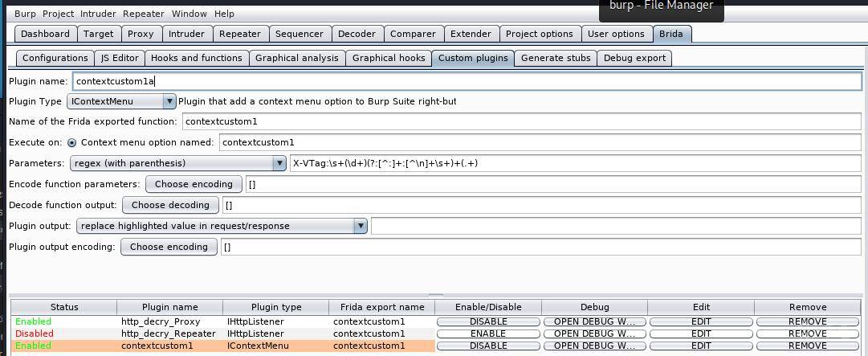Open the Burp menu

click(x=26, y=14)
